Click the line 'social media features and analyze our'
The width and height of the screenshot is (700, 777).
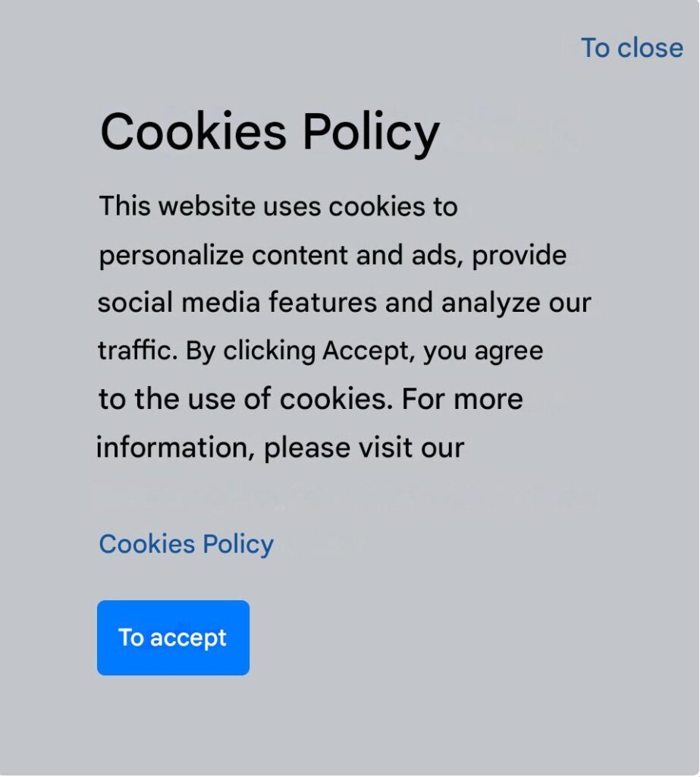344,303
